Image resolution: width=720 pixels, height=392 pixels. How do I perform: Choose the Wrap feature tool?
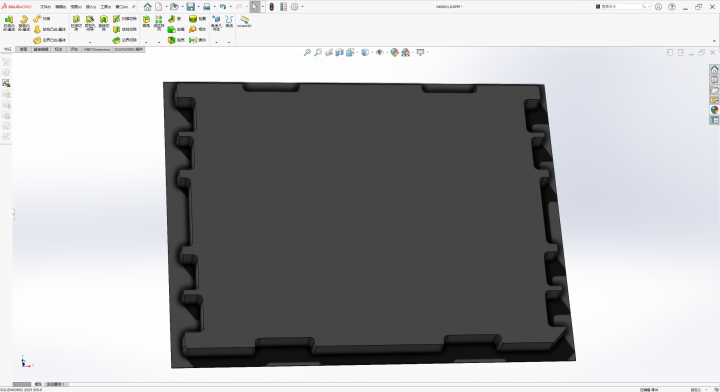tap(198, 18)
